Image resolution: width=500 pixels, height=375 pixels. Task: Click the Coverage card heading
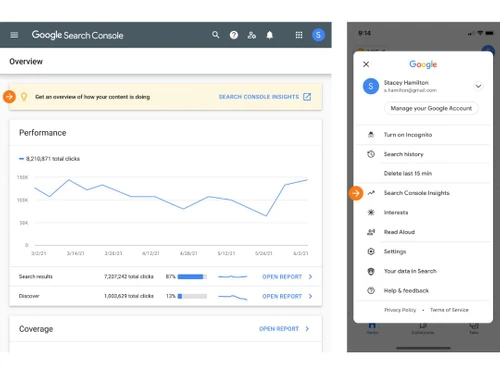(x=36, y=329)
